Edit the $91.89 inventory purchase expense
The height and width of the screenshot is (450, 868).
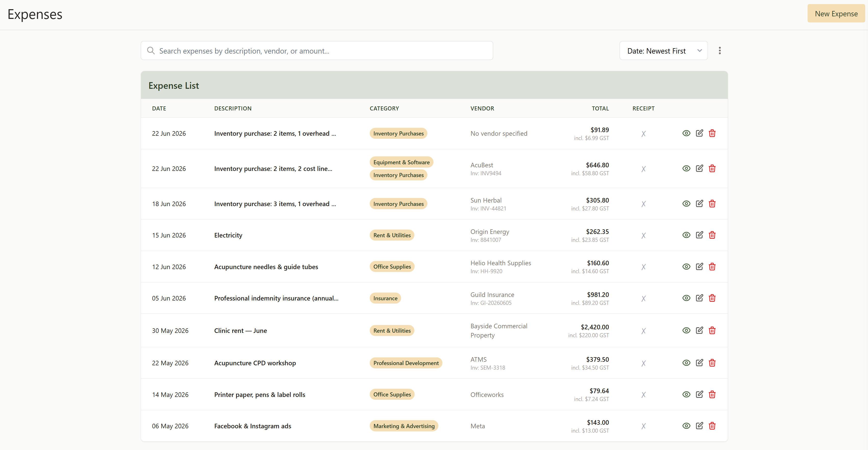(x=699, y=133)
